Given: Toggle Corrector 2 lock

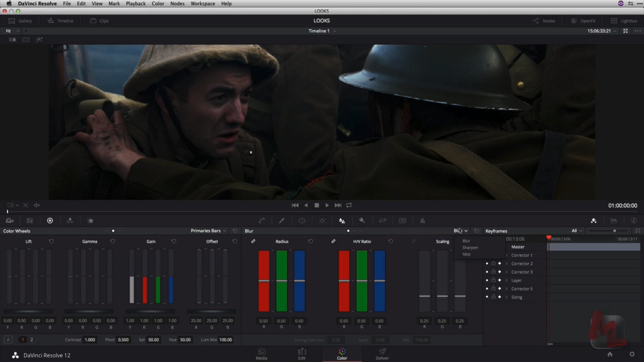Looking at the screenshot, I should click(493, 263).
